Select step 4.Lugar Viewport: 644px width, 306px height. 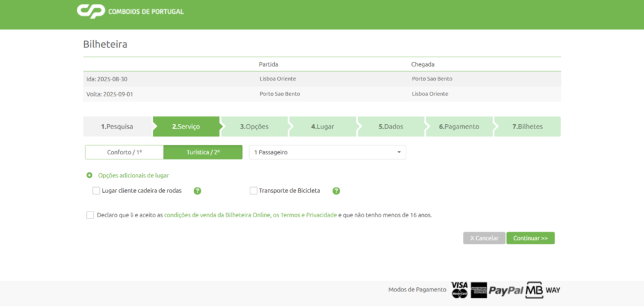pos(323,127)
